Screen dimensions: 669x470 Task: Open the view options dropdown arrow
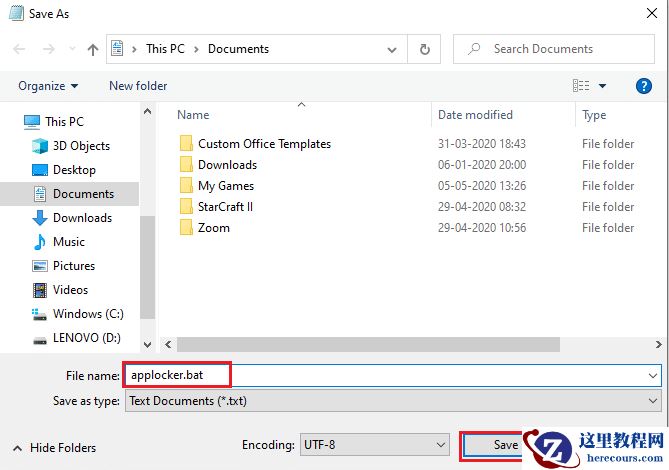click(x=602, y=86)
